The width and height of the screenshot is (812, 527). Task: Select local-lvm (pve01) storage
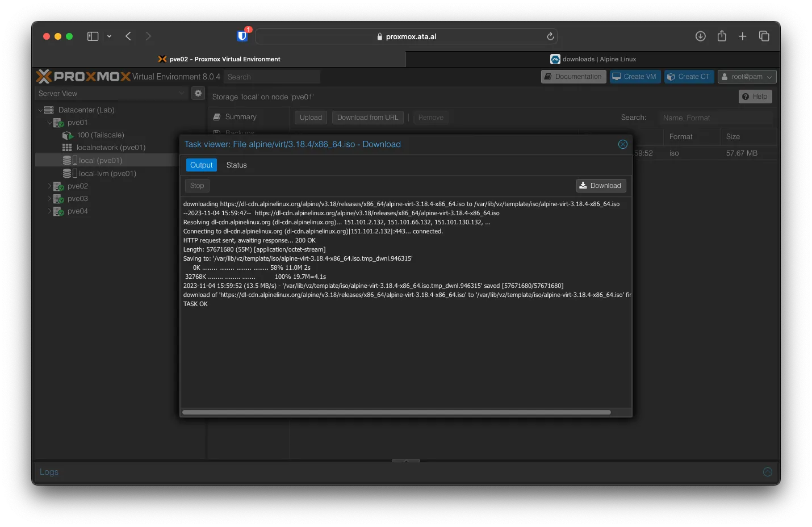tap(107, 174)
